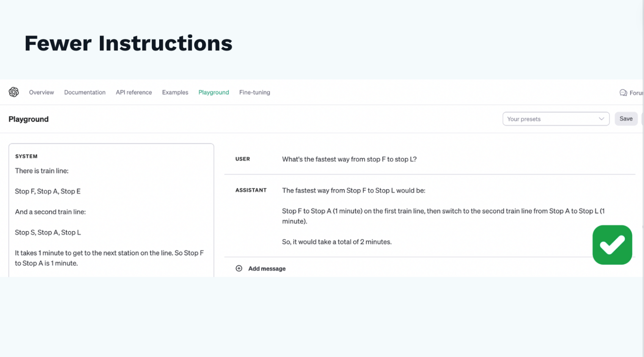
Task: Click the OpenAI logo icon
Action: click(x=13, y=92)
